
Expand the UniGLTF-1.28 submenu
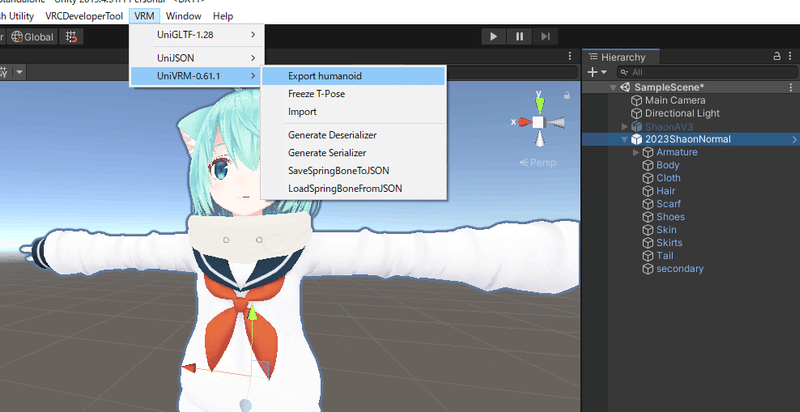(x=197, y=35)
